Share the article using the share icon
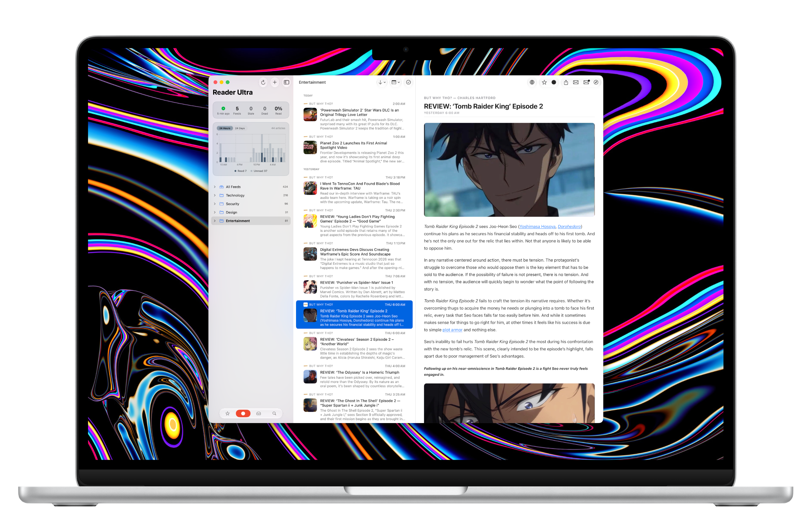The width and height of the screenshot is (812, 508). point(566,82)
